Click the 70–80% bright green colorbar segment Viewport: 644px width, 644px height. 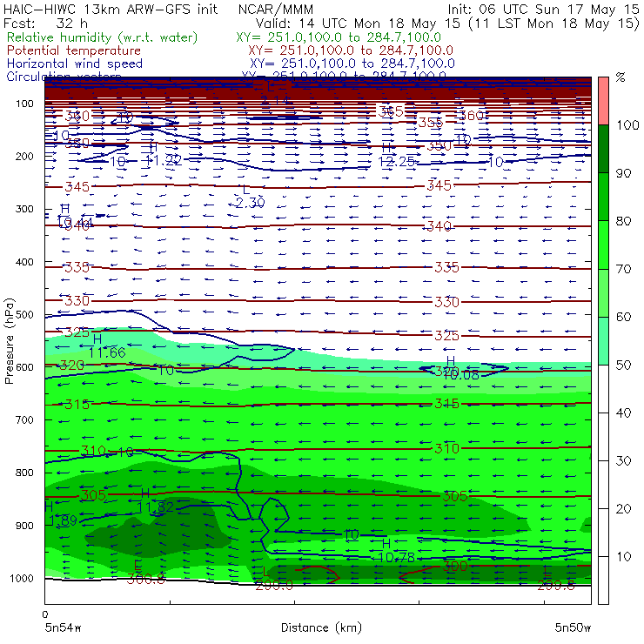tap(603, 245)
